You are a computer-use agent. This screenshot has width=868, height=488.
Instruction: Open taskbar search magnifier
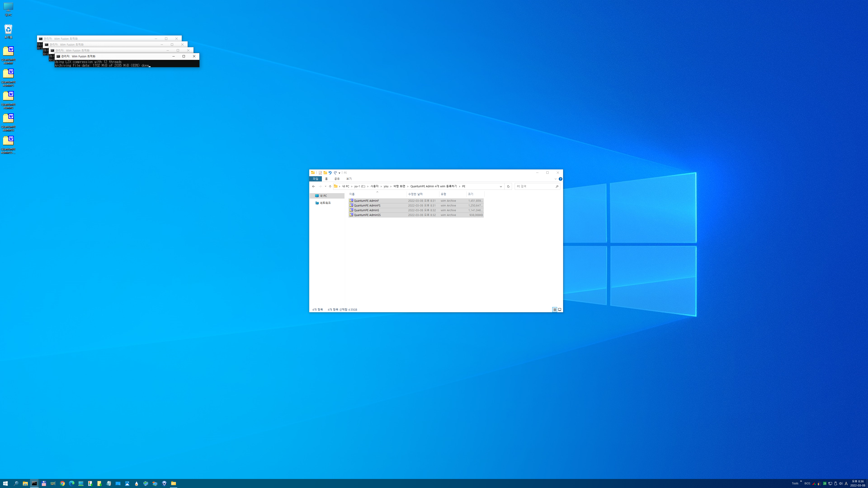pyautogui.click(x=16, y=483)
